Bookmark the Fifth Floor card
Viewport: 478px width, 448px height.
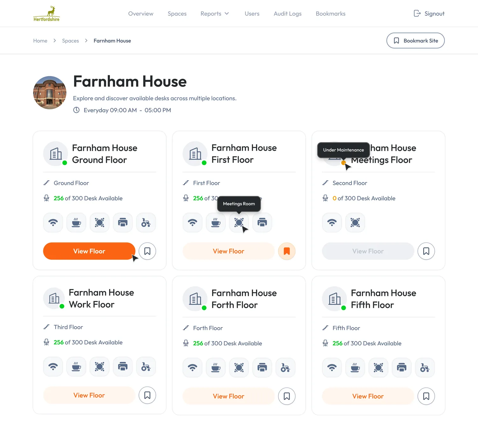coord(426,396)
